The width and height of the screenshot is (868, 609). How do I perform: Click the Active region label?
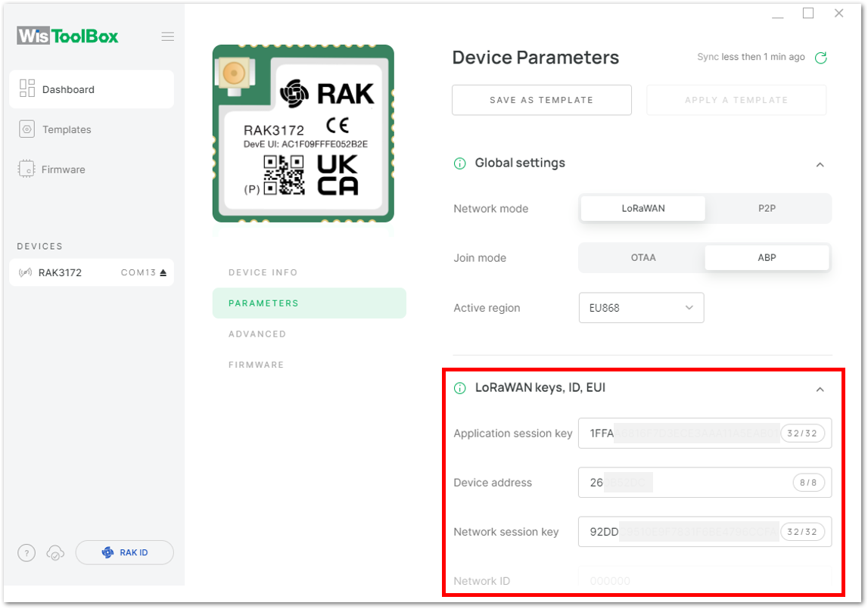point(487,308)
